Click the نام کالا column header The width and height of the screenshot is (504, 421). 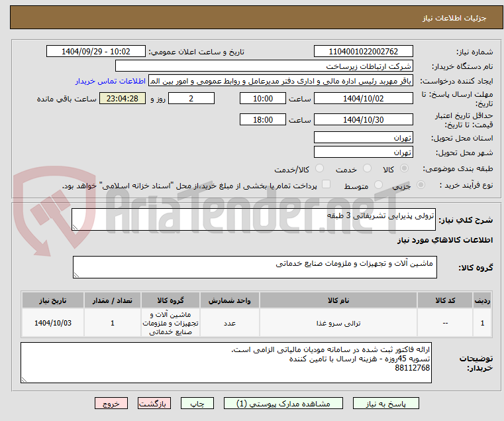coord(338,300)
